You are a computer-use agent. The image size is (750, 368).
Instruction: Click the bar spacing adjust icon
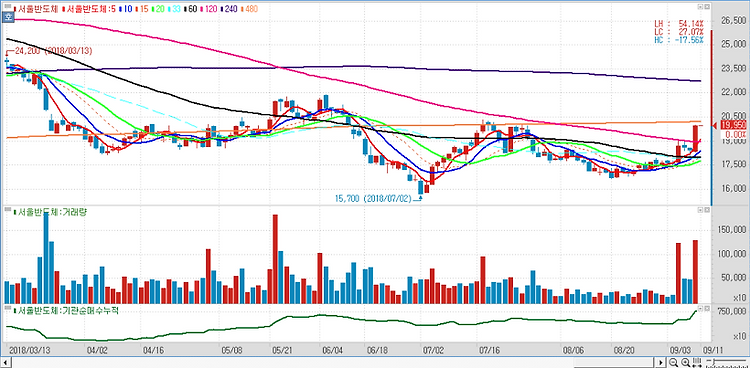(x=696, y=362)
